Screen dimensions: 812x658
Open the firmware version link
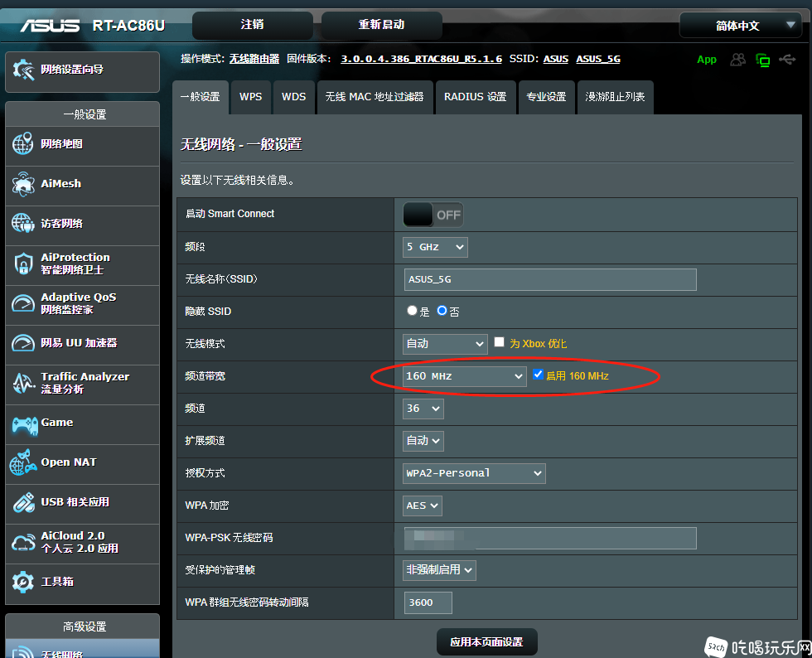[421, 59]
